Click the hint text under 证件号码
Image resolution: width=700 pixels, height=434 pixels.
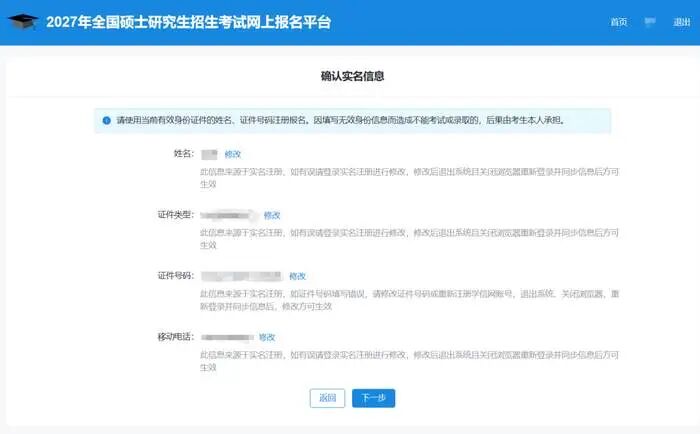(409, 300)
